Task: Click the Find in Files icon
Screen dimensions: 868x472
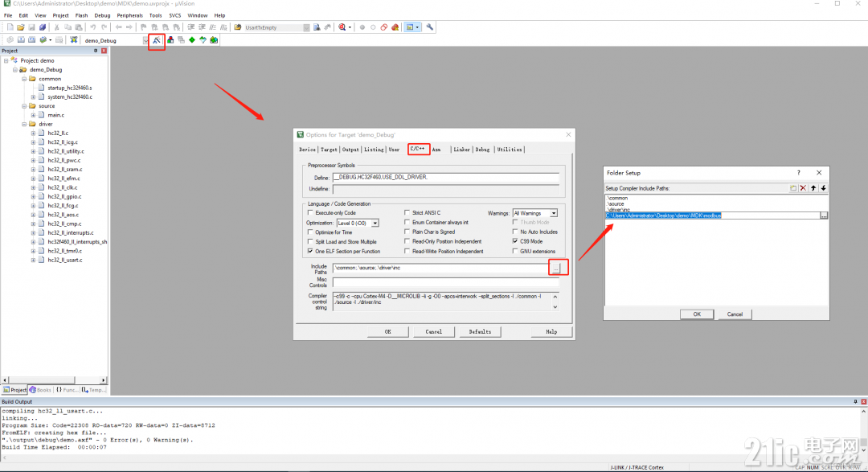Action: pos(238,27)
